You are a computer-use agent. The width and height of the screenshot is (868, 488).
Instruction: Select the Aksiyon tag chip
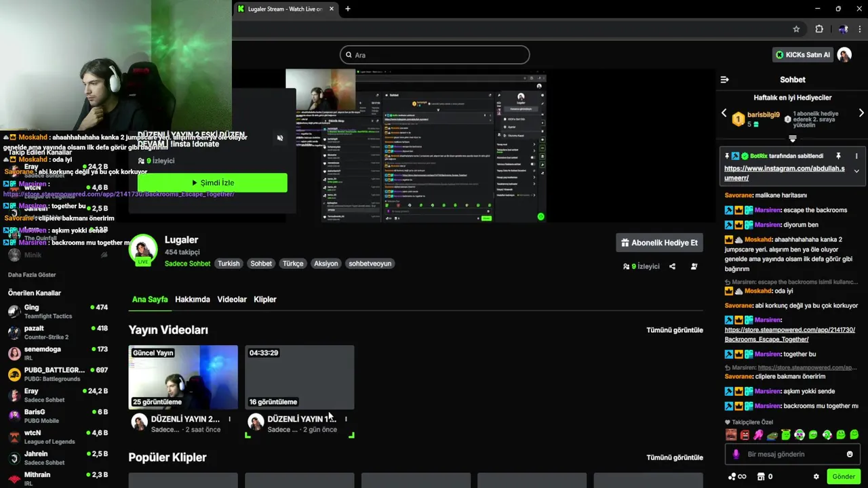pyautogui.click(x=325, y=264)
